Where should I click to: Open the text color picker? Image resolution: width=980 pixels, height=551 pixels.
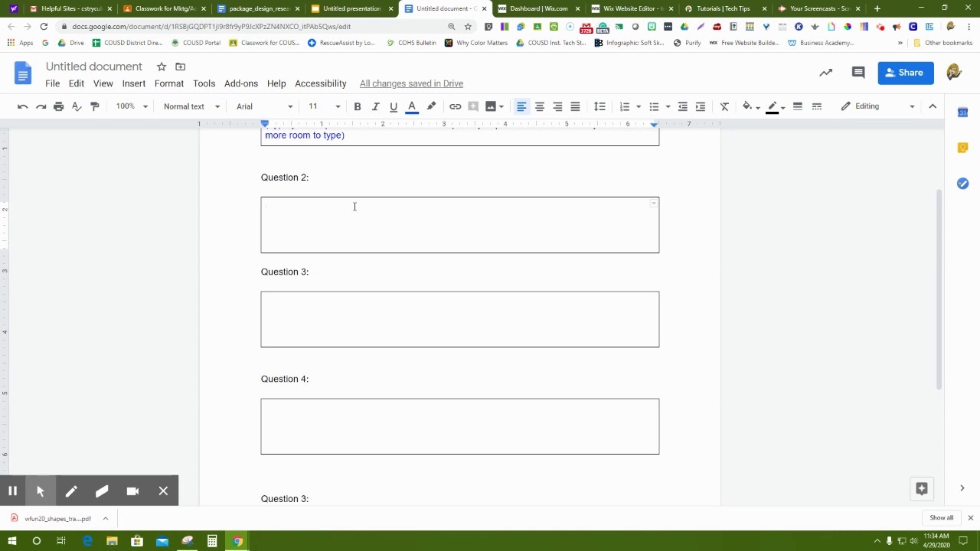tap(412, 106)
